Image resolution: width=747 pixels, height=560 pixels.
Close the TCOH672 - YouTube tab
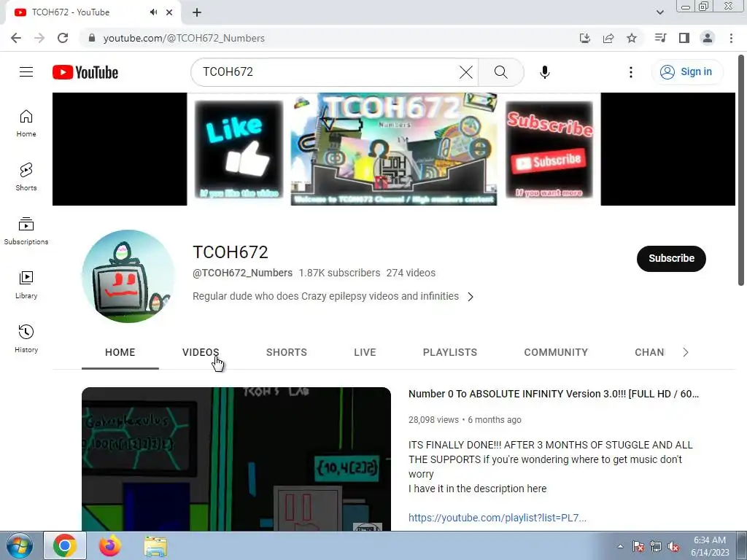tap(169, 12)
